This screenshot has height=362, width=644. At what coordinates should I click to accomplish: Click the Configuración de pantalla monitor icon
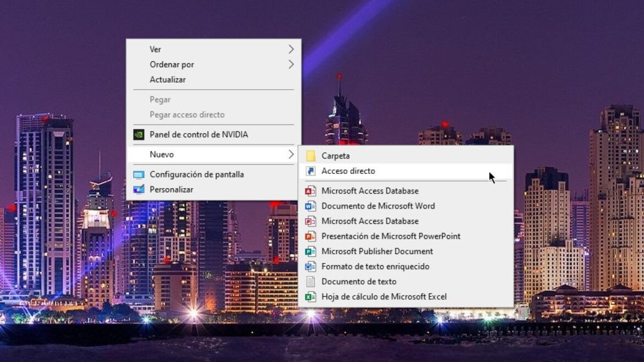(x=139, y=175)
